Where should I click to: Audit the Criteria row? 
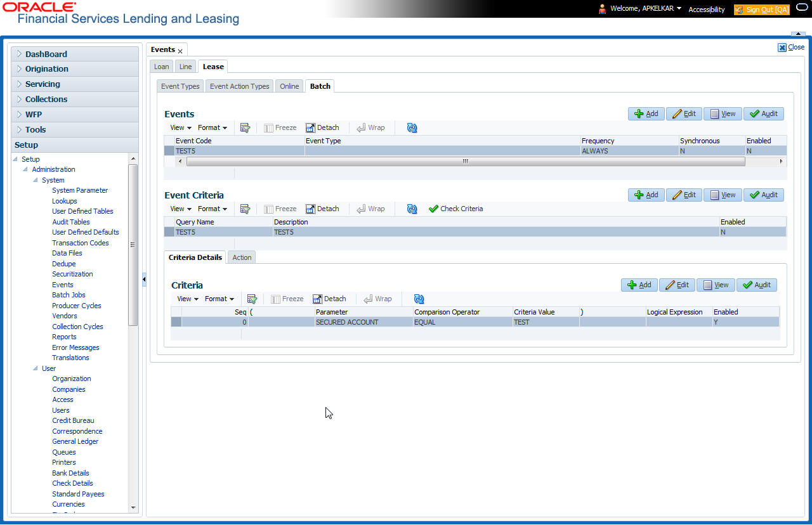coord(757,285)
